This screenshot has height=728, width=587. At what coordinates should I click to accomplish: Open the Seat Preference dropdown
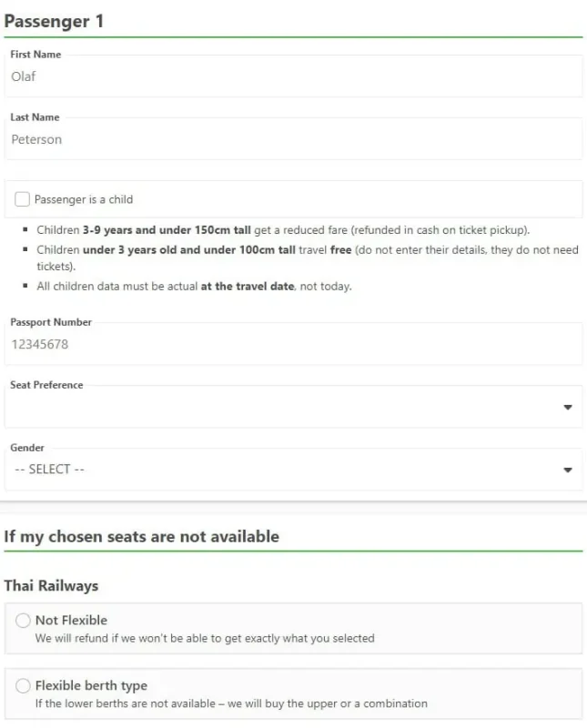point(291,407)
